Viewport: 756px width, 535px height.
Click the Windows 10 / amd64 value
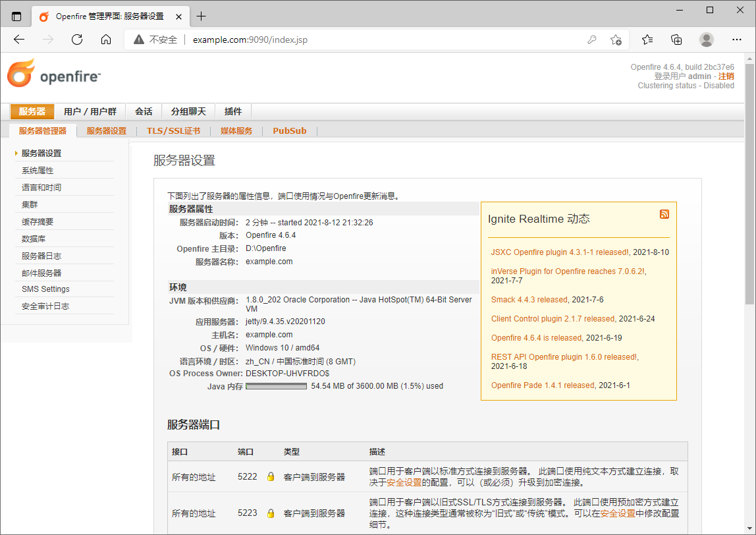[283, 348]
